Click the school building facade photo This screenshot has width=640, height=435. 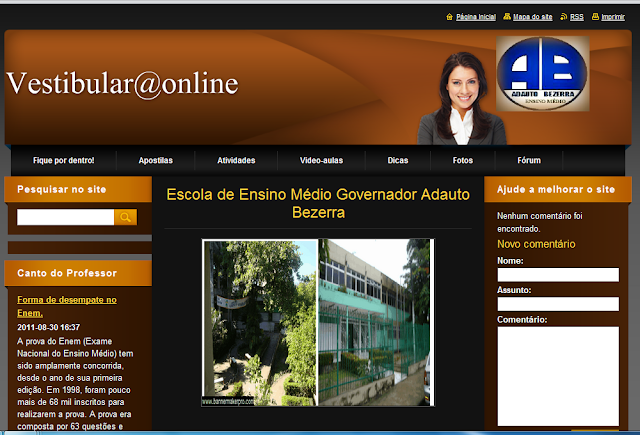pos(375,322)
